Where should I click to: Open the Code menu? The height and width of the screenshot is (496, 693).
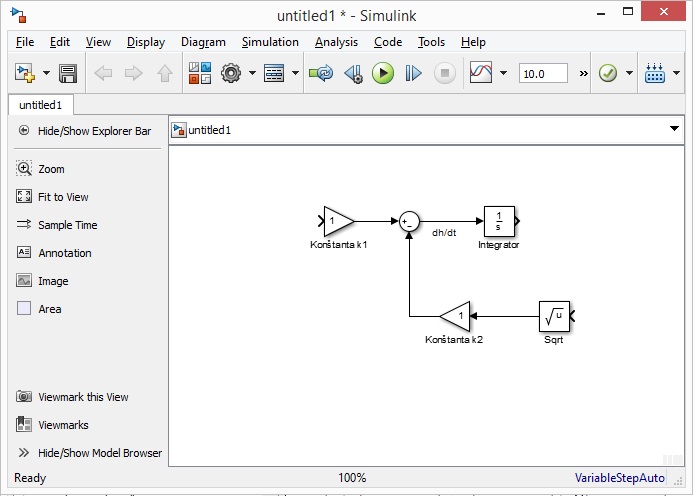pyautogui.click(x=388, y=42)
